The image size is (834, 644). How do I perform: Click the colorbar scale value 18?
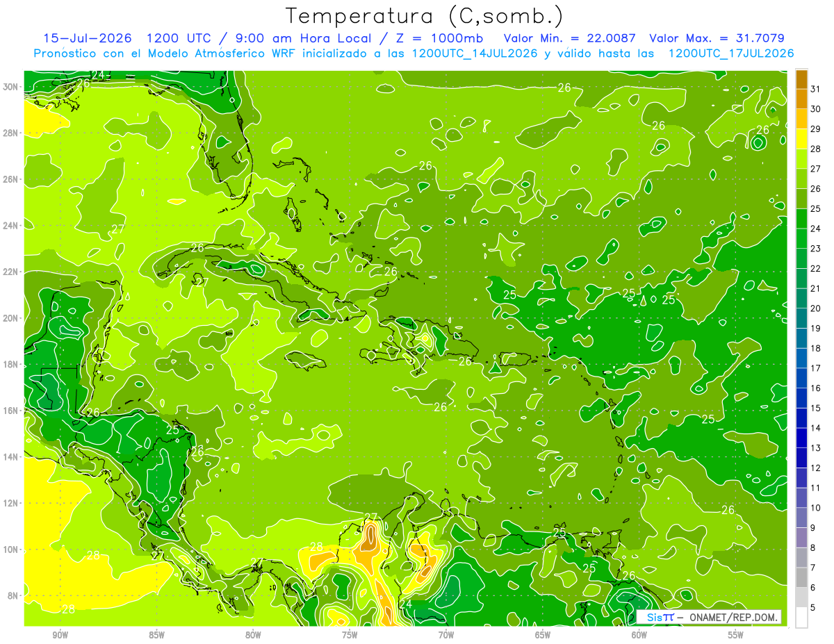click(x=816, y=348)
